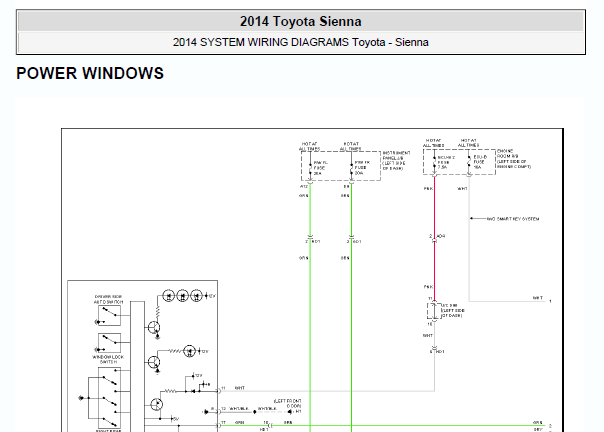Click the single LED beside the window lock transistor
Screen dimensions: 604x432
pyautogui.click(x=190, y=351)
